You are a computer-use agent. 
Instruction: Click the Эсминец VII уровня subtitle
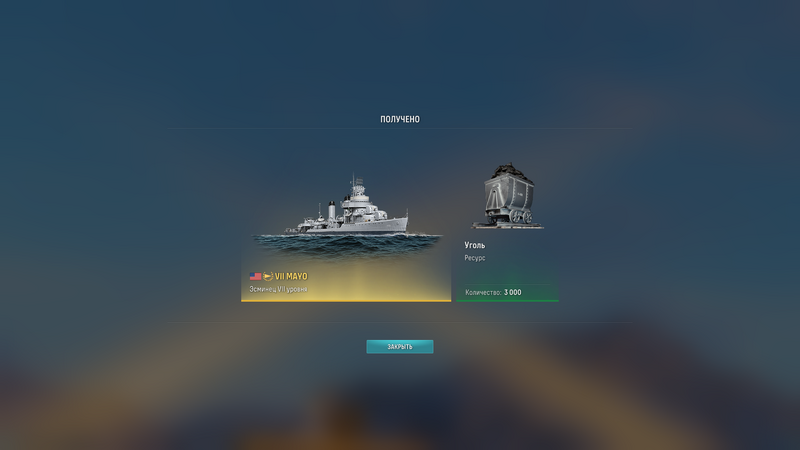[278, 289]
